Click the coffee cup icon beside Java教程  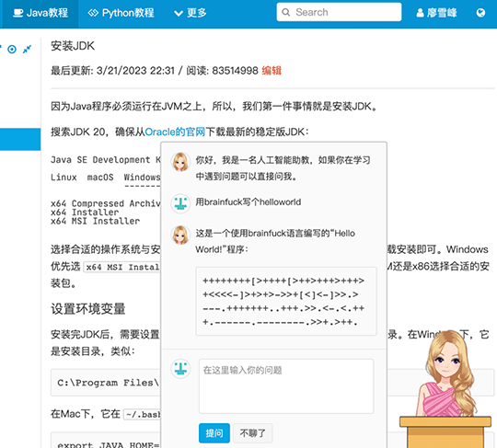(18, 13)
